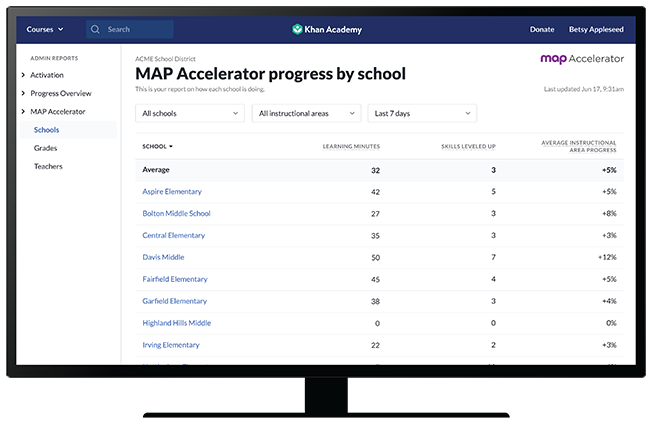Collapse the MAP Accelerator section chevron

(x=23, y=112)
